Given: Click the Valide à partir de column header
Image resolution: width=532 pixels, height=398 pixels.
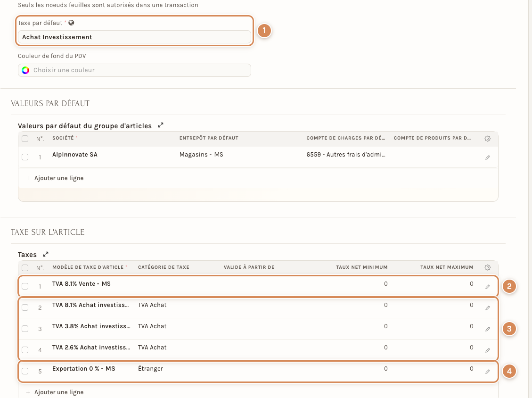Looking at the screenshot, I should click(249, 267).
